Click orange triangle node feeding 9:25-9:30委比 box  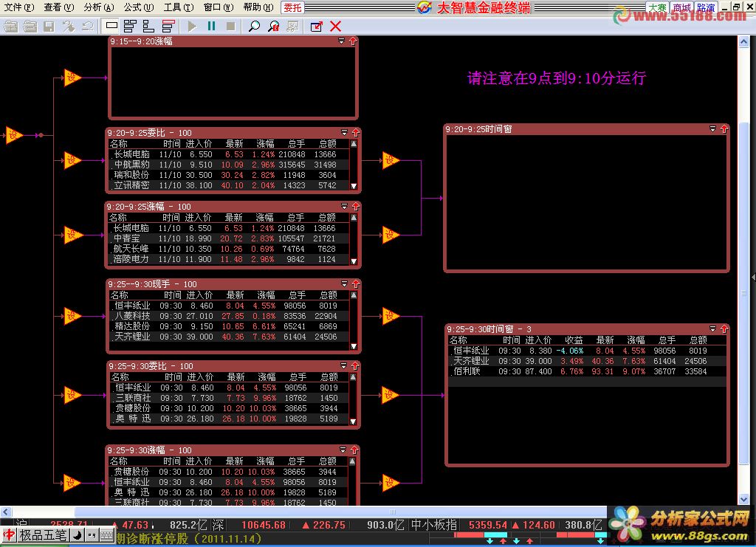pyautogui.click(x=72, y=395)
